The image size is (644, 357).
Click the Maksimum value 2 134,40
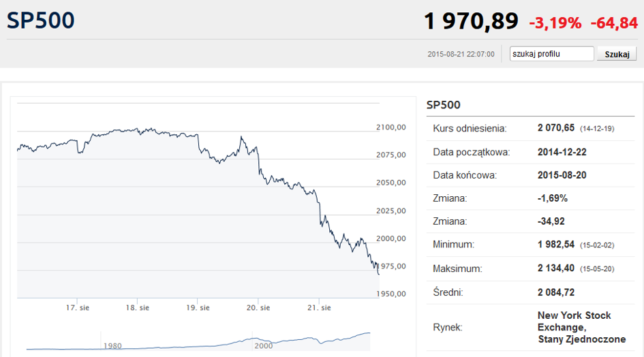(x=556, y=268)
